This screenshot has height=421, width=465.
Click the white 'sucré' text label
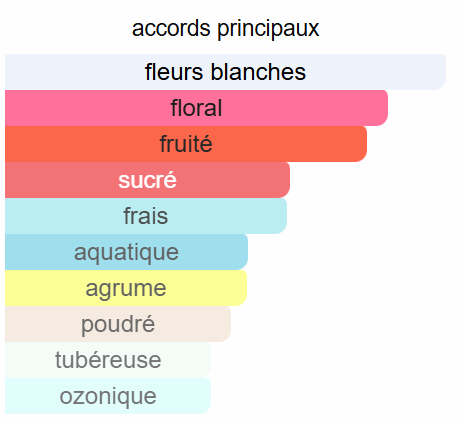(x=147, y=180)
